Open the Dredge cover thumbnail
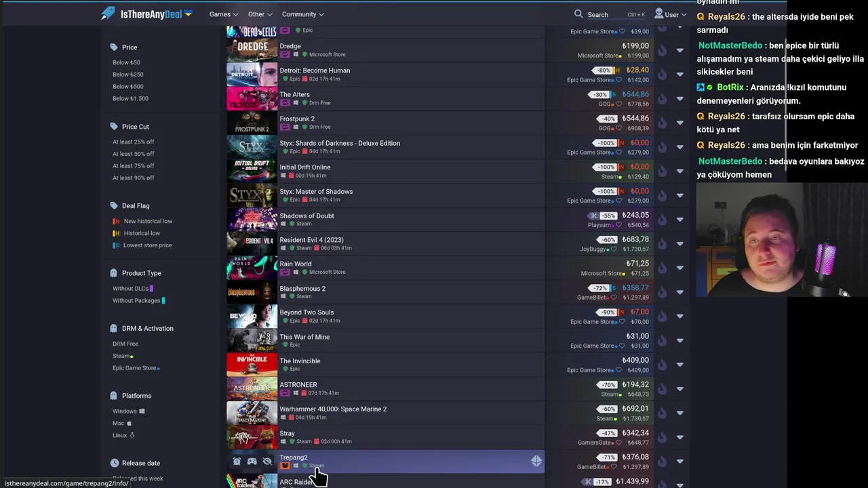Screen dimensions: 868x488 pyautogui.click(x=252, y=50)
